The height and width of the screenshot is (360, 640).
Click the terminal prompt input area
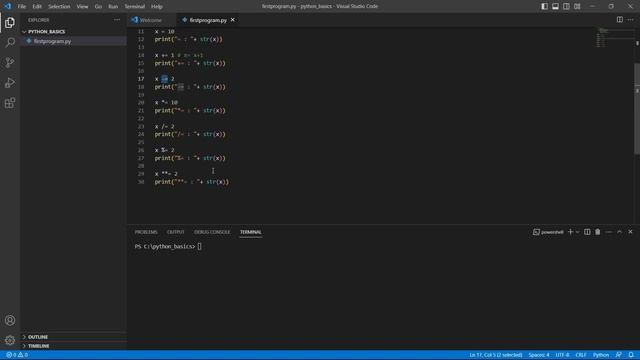(x=200, y=247)
